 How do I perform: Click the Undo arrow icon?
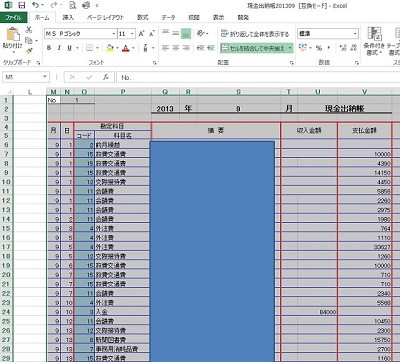[x=35, y=5]
